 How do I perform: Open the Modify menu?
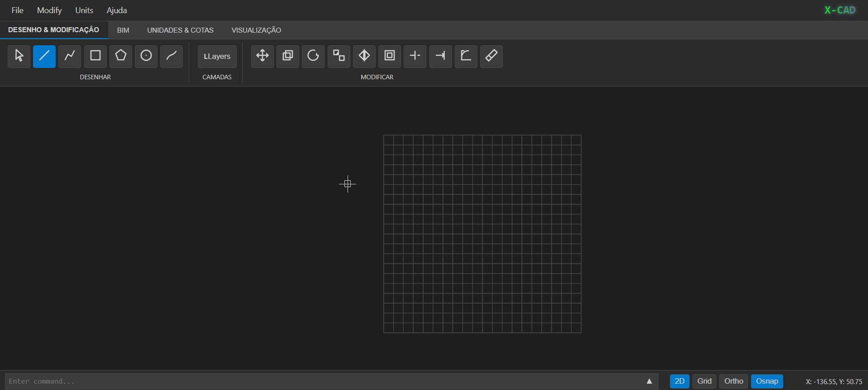click(x=49, y=10)
